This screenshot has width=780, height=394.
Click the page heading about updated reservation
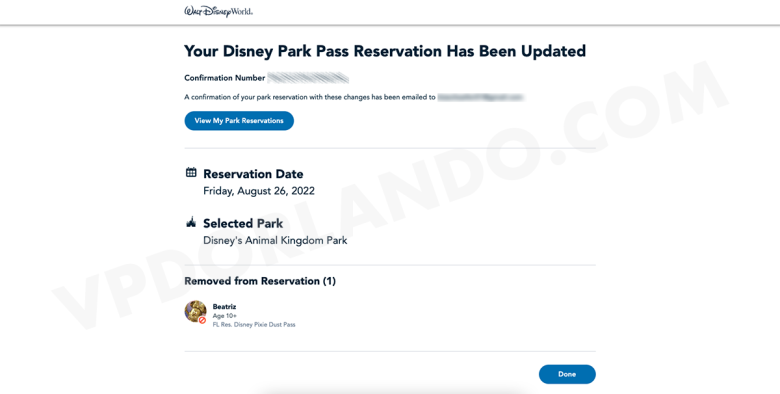(385, 51)
